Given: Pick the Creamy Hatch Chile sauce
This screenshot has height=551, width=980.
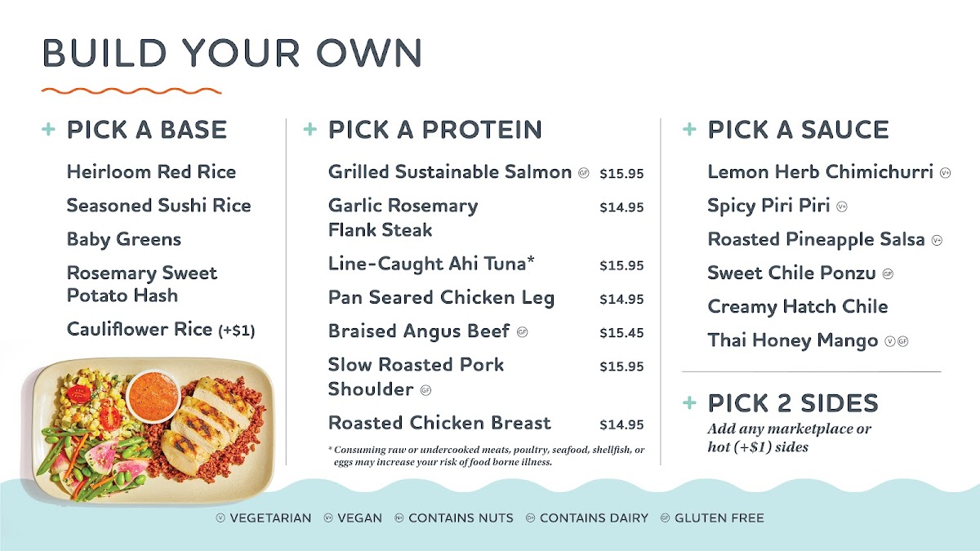Looking at the screenshot, I should click(x=797, y=307).
